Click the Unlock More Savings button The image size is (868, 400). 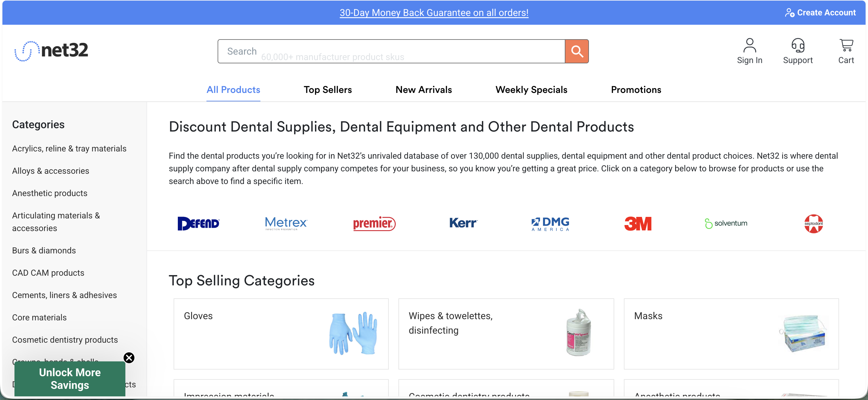(70, 378)
